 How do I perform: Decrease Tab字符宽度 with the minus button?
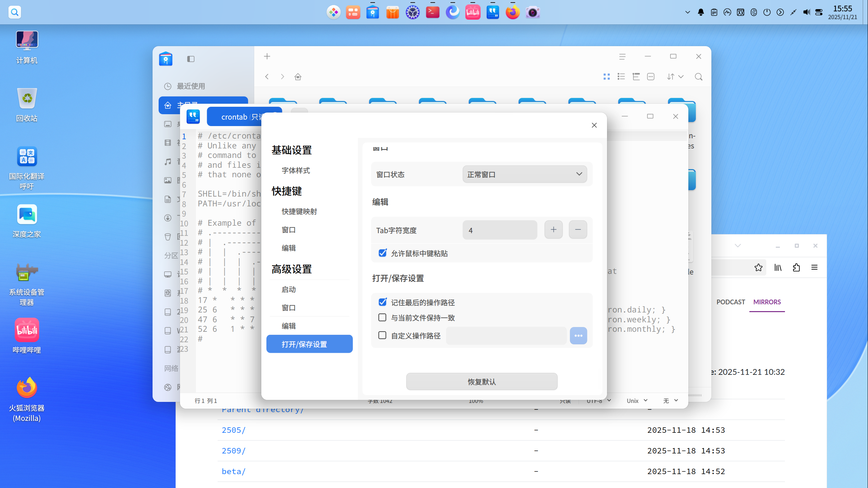578,229
